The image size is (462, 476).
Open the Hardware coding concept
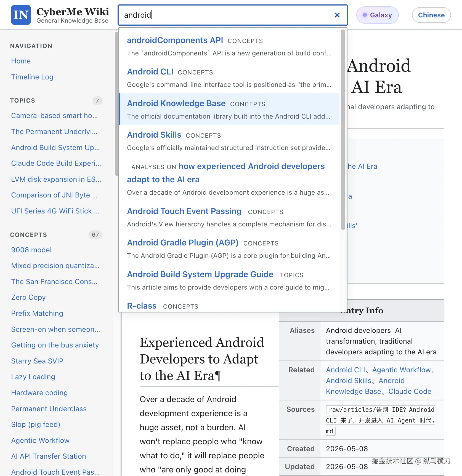coord(39,393)
